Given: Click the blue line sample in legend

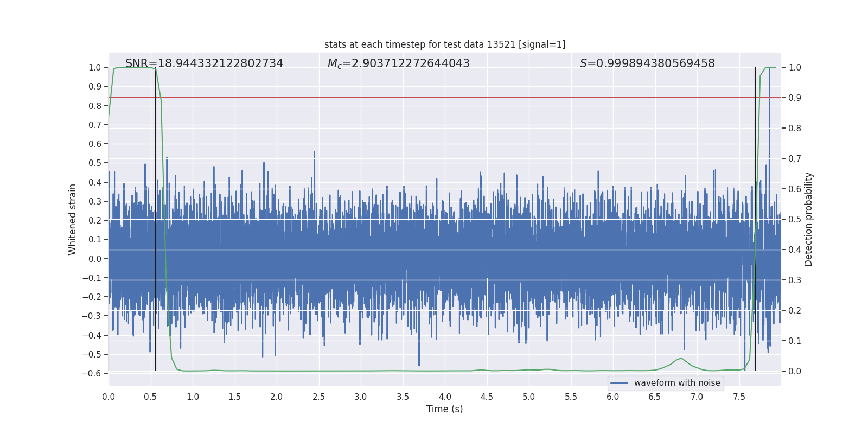Looking at the screenshot, I should click(x=619, y=383).
